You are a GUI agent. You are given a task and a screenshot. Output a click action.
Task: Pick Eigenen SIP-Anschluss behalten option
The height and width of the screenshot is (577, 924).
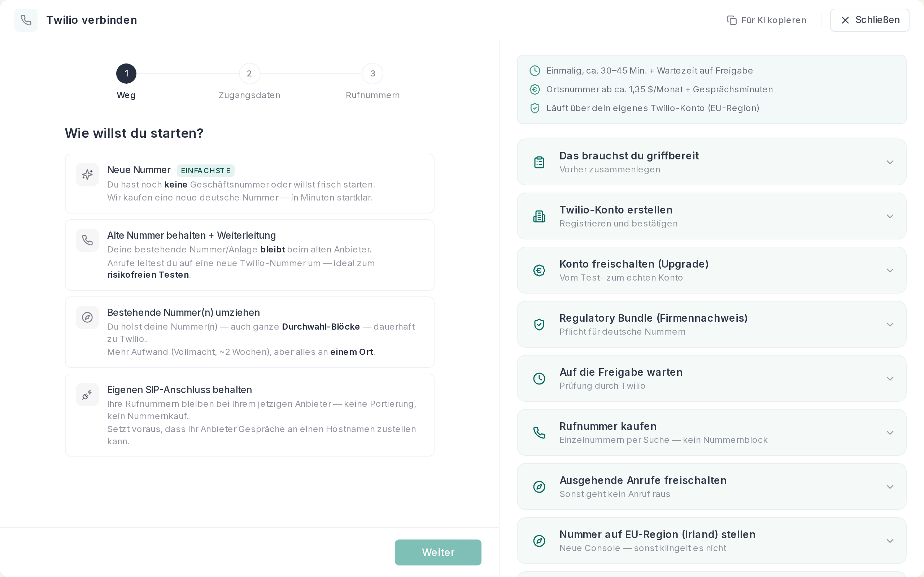pos(250,415)
